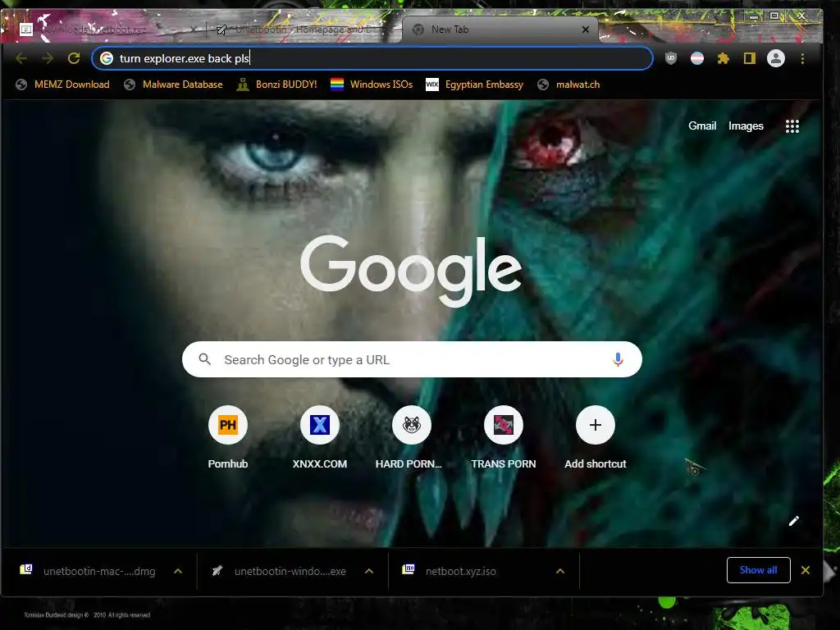This screenshot has width=840, height=630.
Task: Open Chrome's three-dot menu
Action: [802, 58]
